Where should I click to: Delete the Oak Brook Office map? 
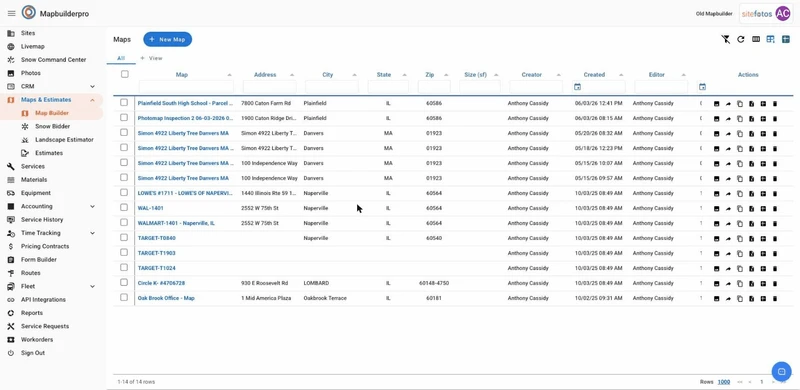click(x=775, y=299)
